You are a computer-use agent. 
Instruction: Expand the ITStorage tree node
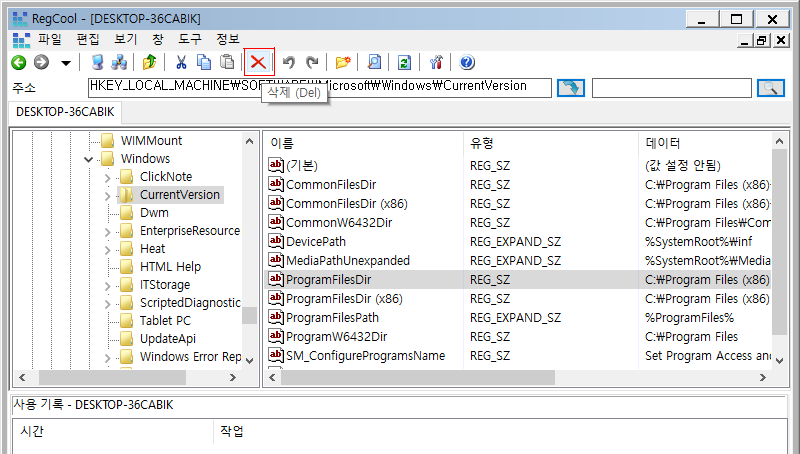[x=107, y=286]
